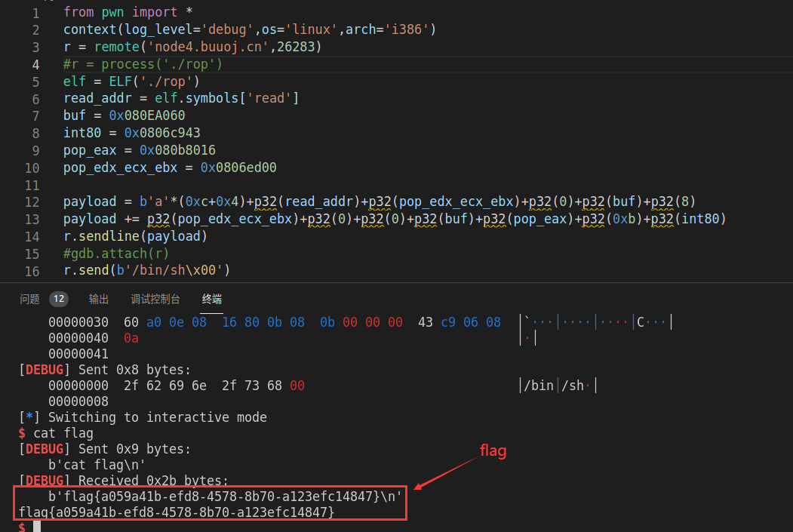The height and width of the screenshot is (532, 793).
Task: Click b'cat flag\n' terminal line
Action: [97, 465]
